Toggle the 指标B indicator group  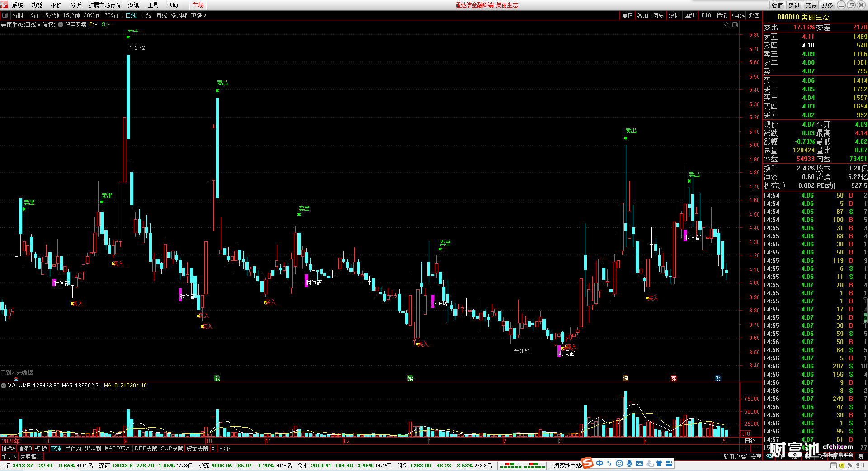(25, 448)
